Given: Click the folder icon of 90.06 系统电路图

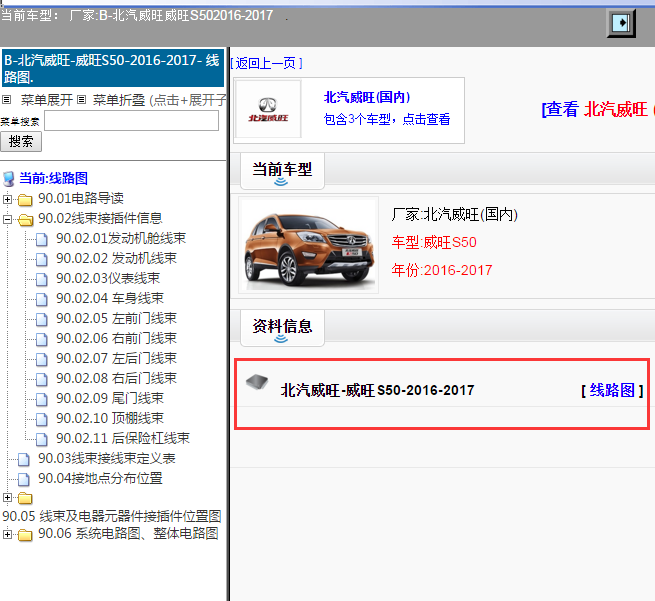Looking at the screenshot, I should [x=25, y=535].
